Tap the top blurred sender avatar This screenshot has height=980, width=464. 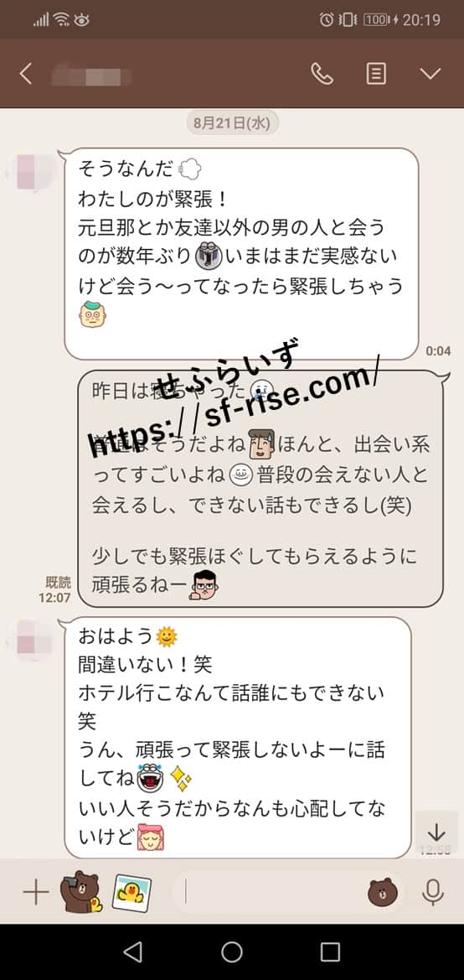tap(31, 171)
